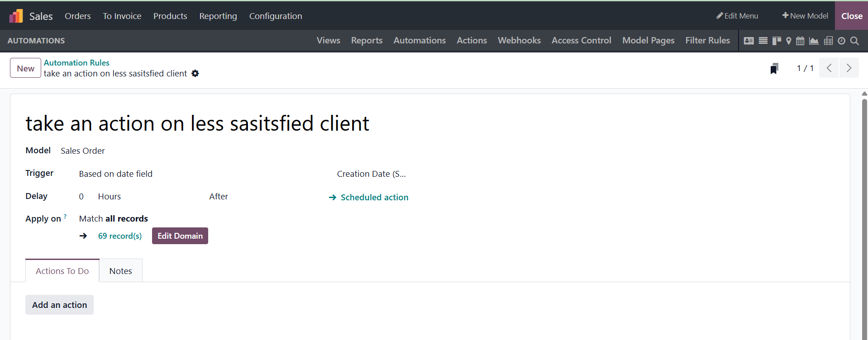Open the Creation Date trigger field dropdown

click(372, 174)
